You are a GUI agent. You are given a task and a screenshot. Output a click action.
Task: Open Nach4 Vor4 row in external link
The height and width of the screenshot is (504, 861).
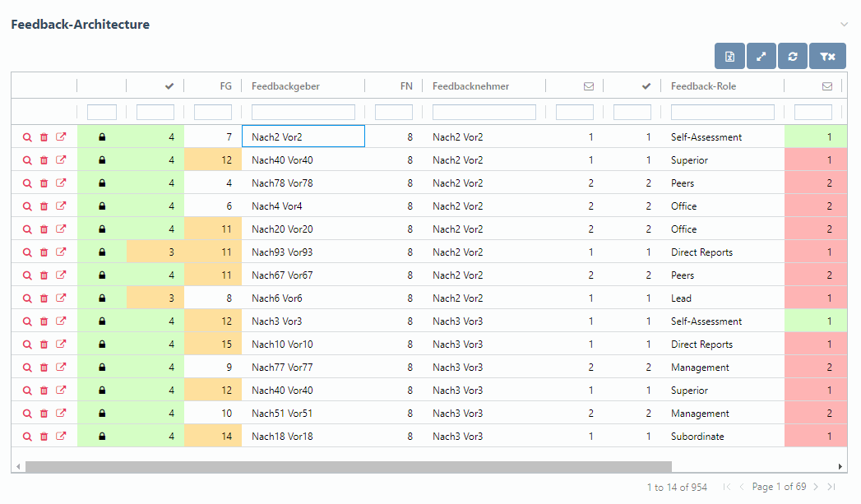tap(61, 206)
